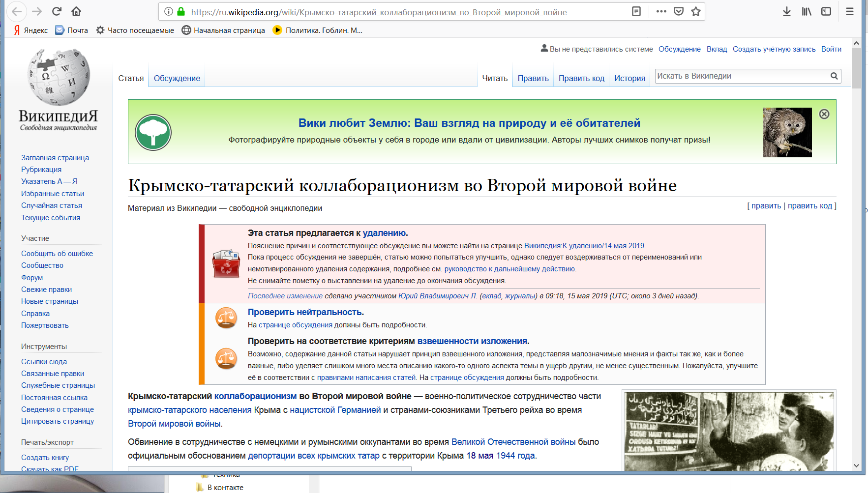The width and height of the screenshot is (868, 493).
Task: Open Случайная статья in the sidebar
Action: tap(52, 205)
